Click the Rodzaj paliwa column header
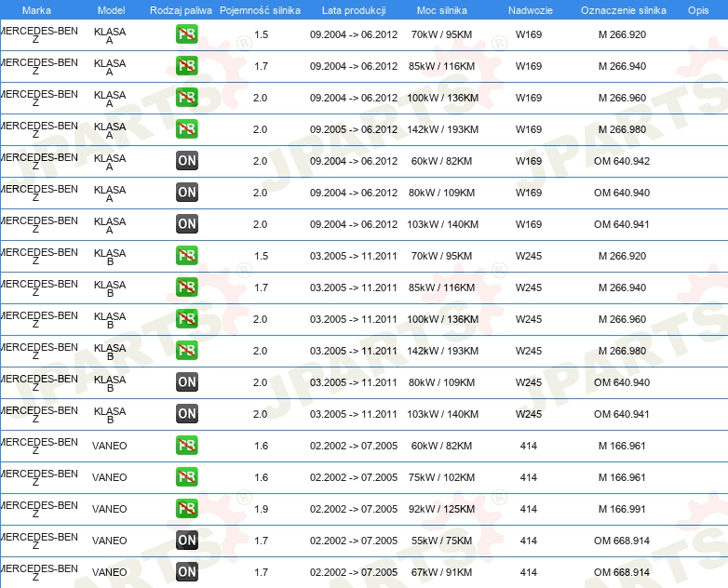 pos(182,10)
